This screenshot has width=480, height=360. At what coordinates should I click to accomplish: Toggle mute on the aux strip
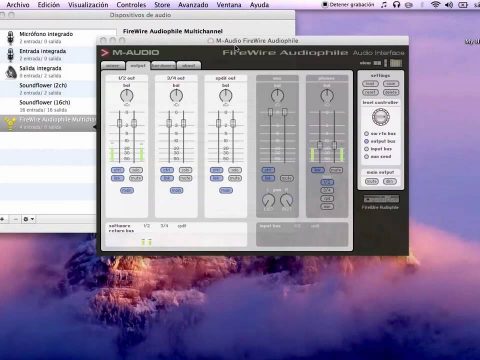(287, 178)
